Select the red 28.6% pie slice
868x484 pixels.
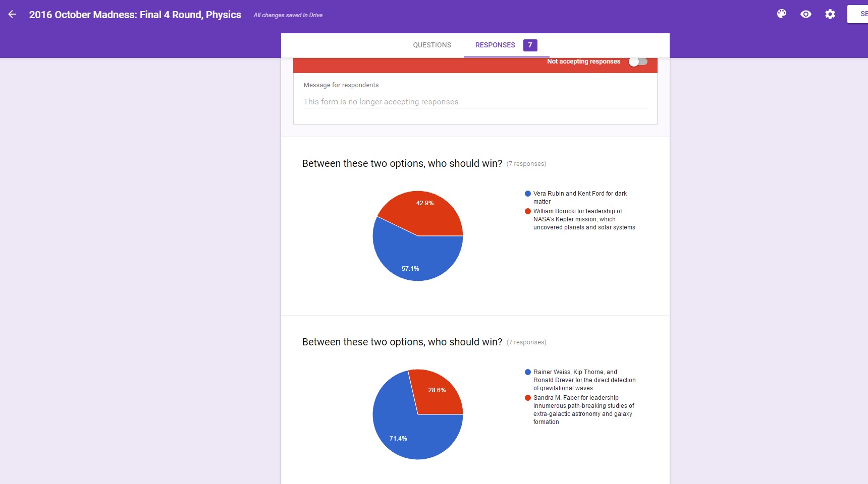pyautogui.click(x=437, y=393)
